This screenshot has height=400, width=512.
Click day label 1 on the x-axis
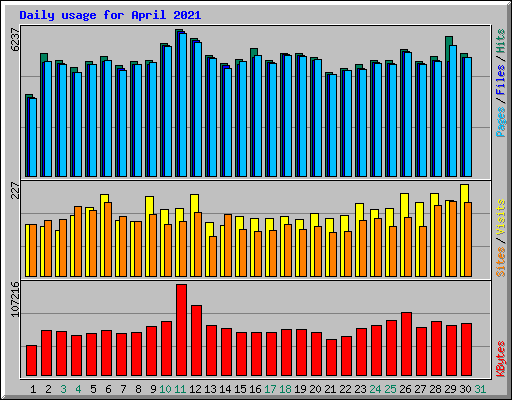33,389
